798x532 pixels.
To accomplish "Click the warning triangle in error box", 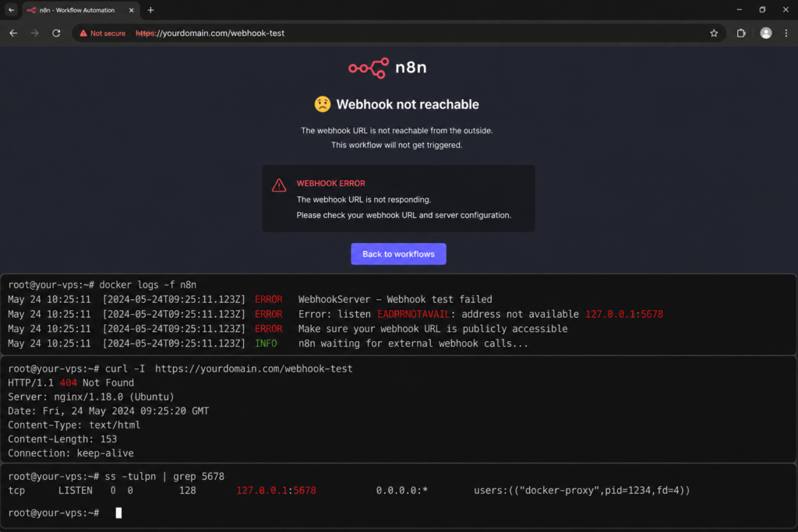I will [279, 185].
